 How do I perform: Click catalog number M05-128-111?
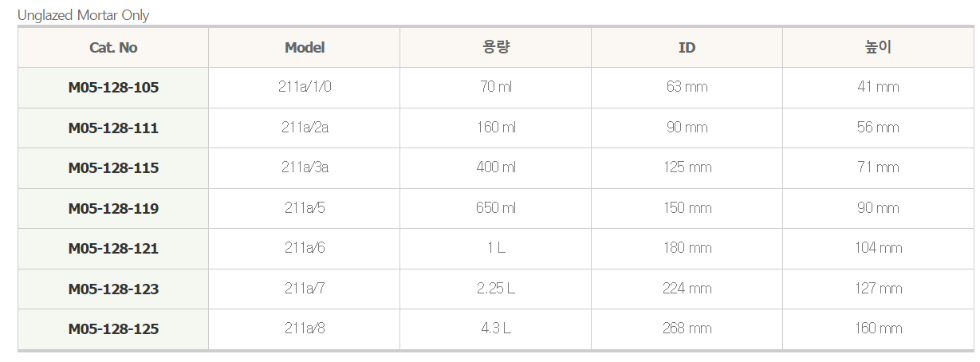click(113, 128)
